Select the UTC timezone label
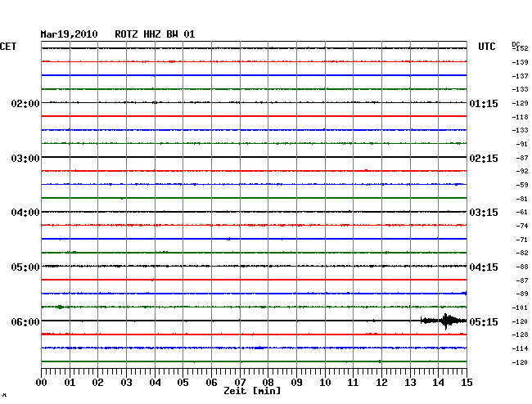Screen dimensions: 532x404 (x=486, y=47)
